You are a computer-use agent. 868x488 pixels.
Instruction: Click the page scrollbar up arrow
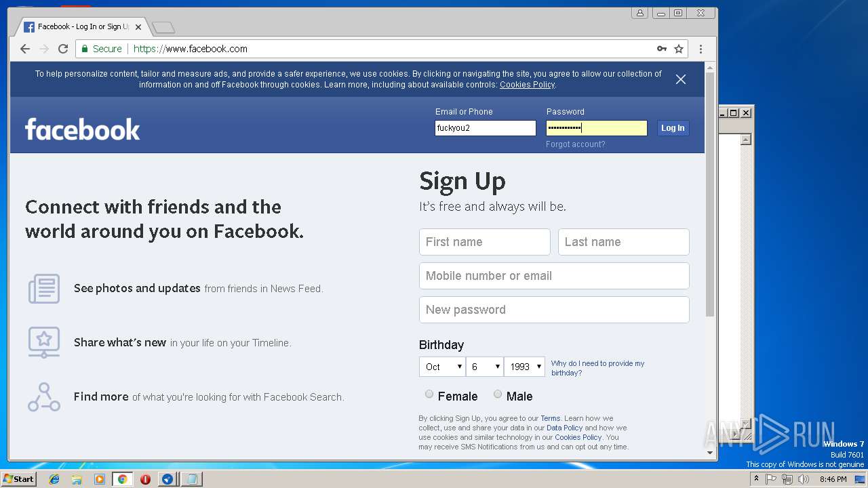coord(710,67)
